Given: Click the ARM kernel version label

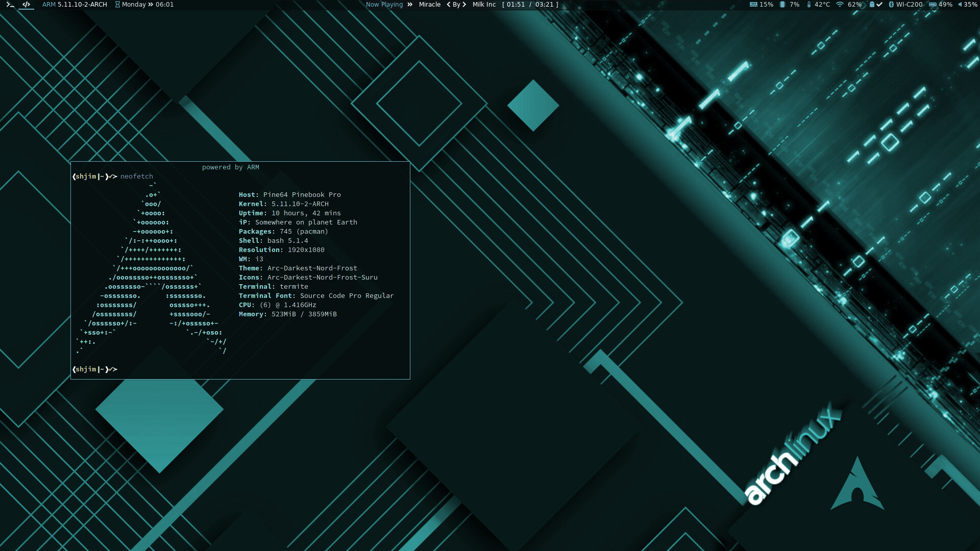Looking at the screenshot, I should 75,5.
